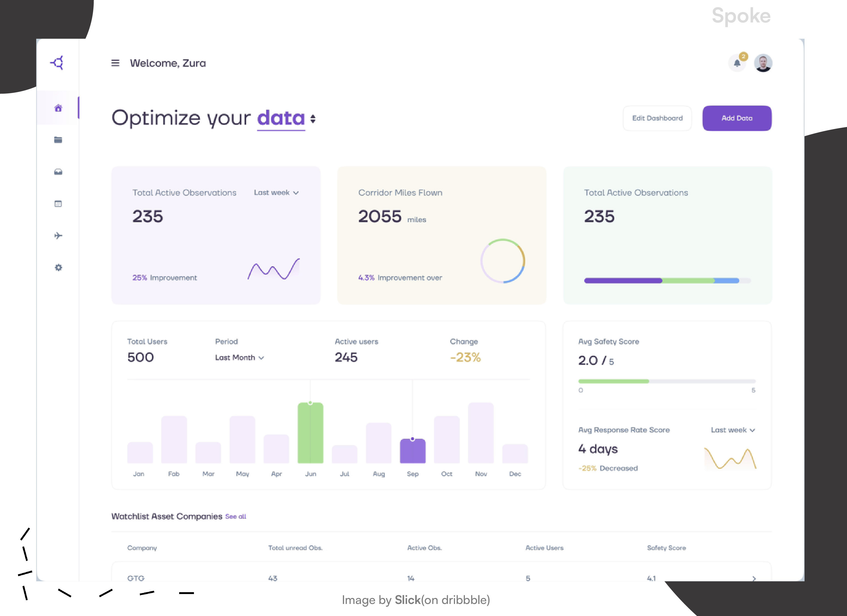
Task: Click the Total Users value 500
Action: [141, 358]
